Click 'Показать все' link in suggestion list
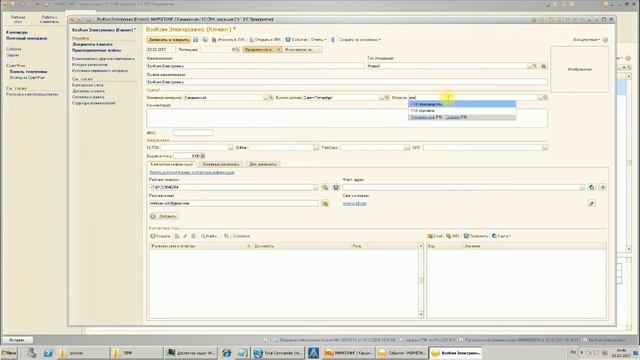The image size is (640, 360). coord(422,117)
